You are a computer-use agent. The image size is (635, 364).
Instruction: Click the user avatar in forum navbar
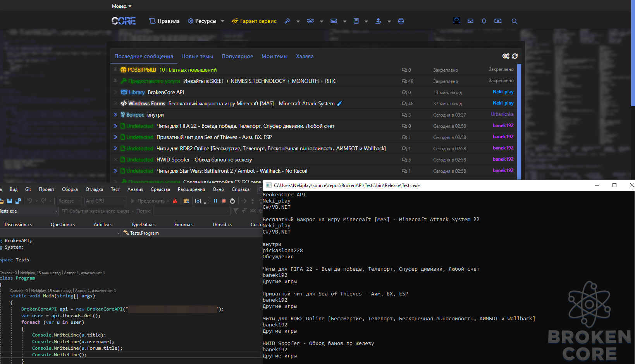(x=457, y=21)
